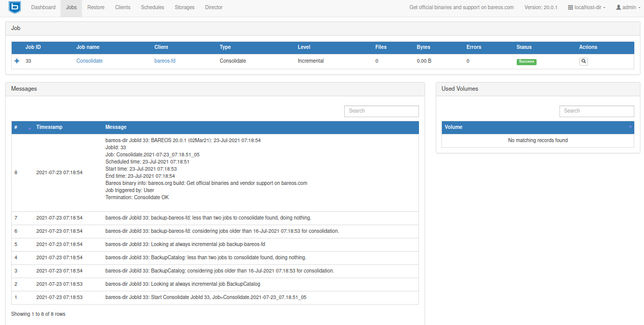Click the Bareos logo icon
The height and width of the screenshot is (325, 644).
click(x=15, y=8)
